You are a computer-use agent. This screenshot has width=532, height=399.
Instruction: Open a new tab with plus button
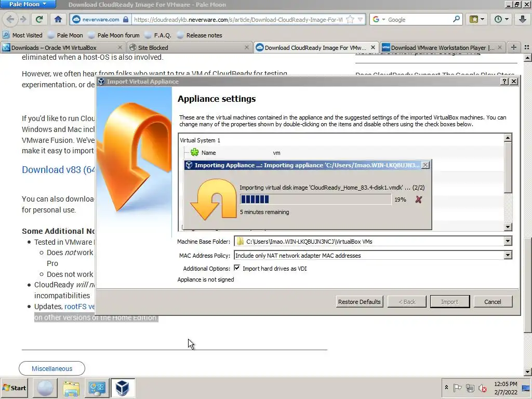(514, 47)
